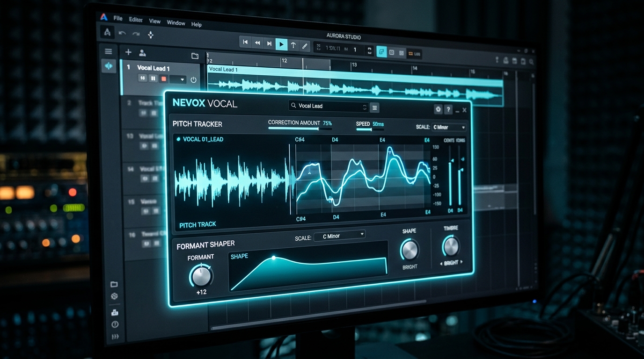This screenshot has width=644, height=359.
Task: Open the Help menu
Action: [197, 24]
